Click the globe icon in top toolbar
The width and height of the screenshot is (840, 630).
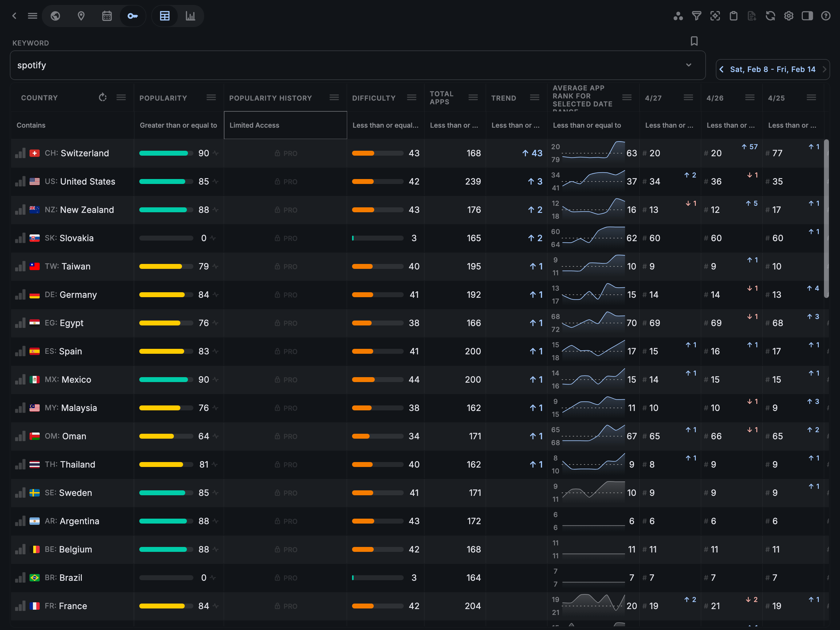[55, 16]
